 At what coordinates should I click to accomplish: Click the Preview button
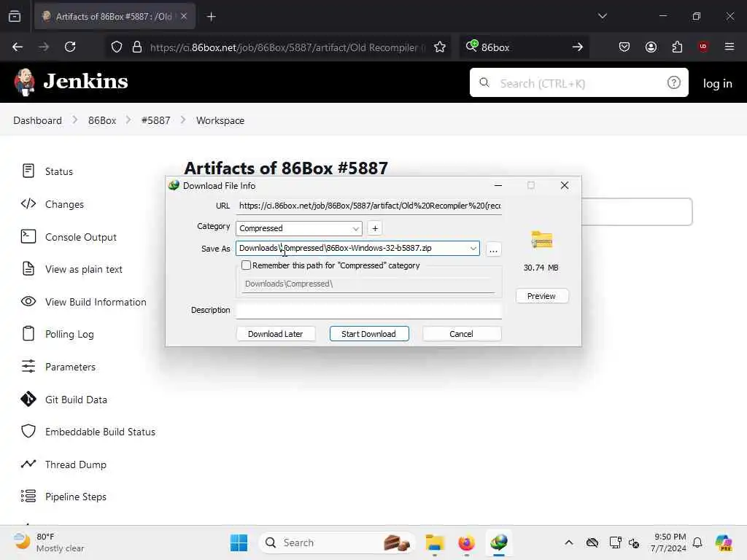click(542, 296)
